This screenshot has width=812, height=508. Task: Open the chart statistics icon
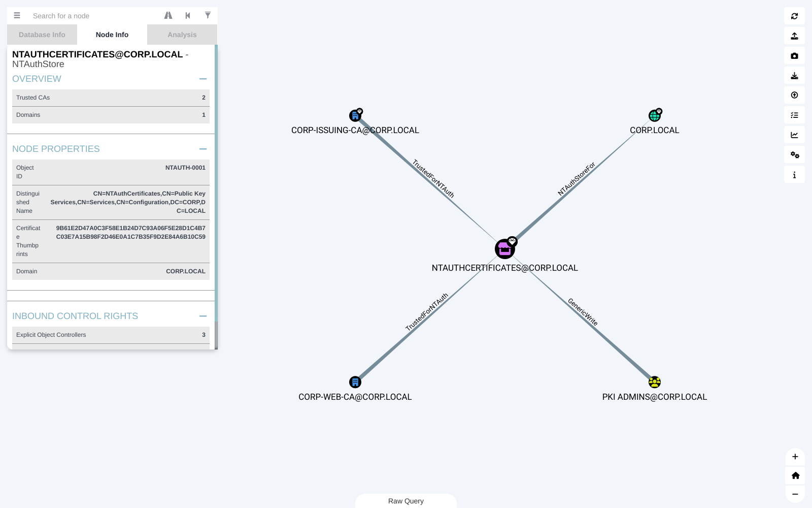(x=794, y=135)
